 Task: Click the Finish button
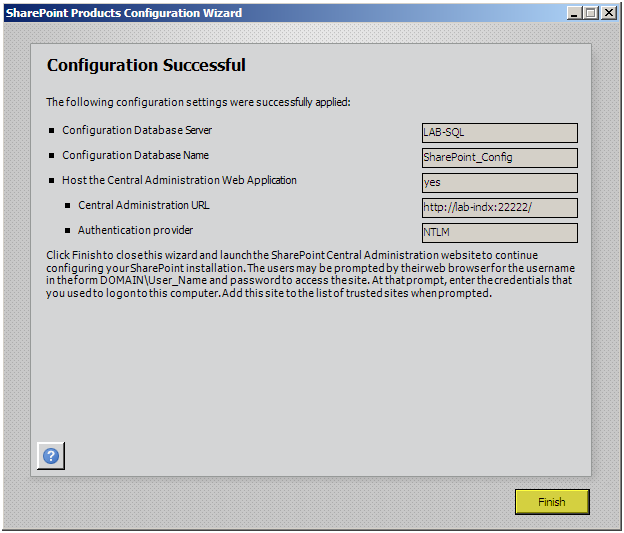click(552, 502)
